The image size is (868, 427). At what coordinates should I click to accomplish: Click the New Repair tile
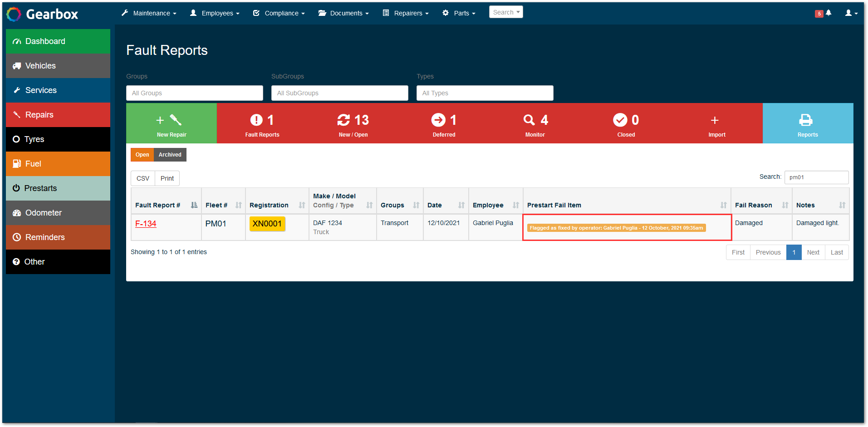[172, 123]
